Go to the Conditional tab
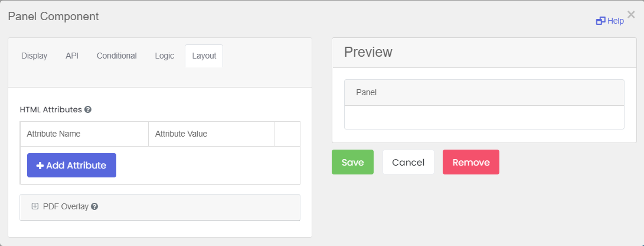 (x=117, y=56)
